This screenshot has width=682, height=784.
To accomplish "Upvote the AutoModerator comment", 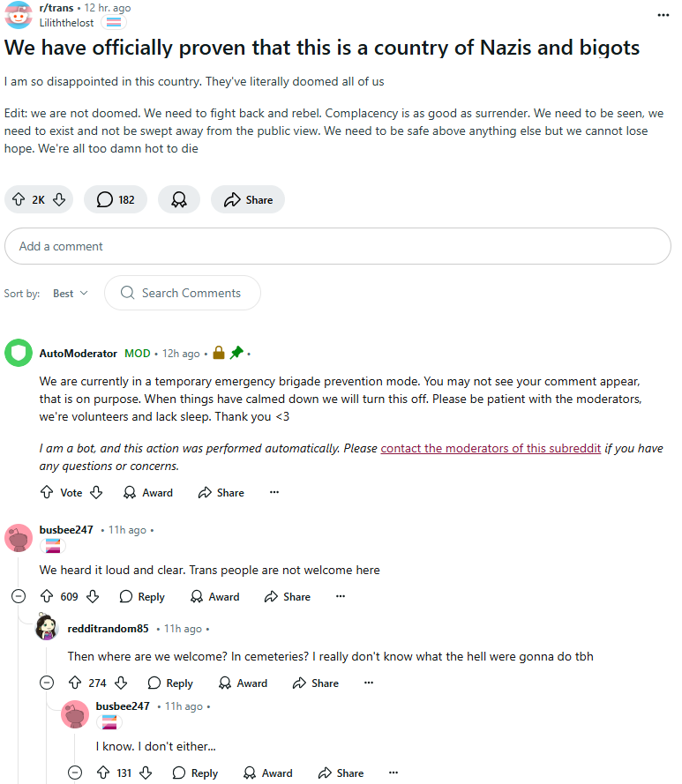I will tap(47, 493).
